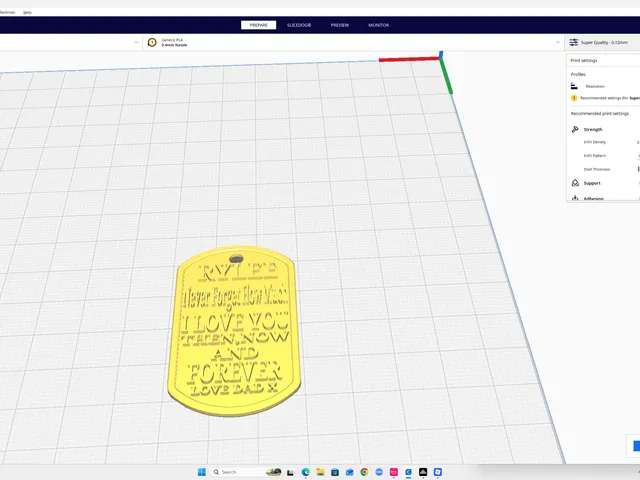Launch Google Chrome from the taskbar
This screenshot has width=640, height=480.
(x=364, y=472)
